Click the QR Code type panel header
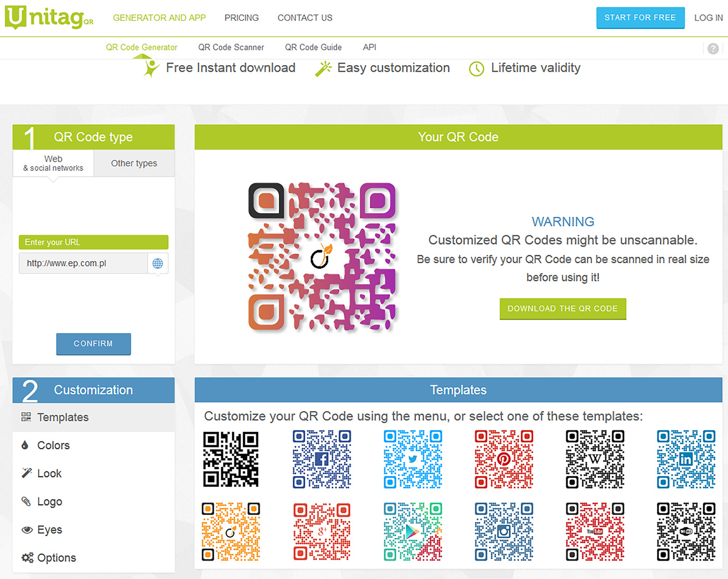The height and width of the screenshot is (579, 728). 94,137
